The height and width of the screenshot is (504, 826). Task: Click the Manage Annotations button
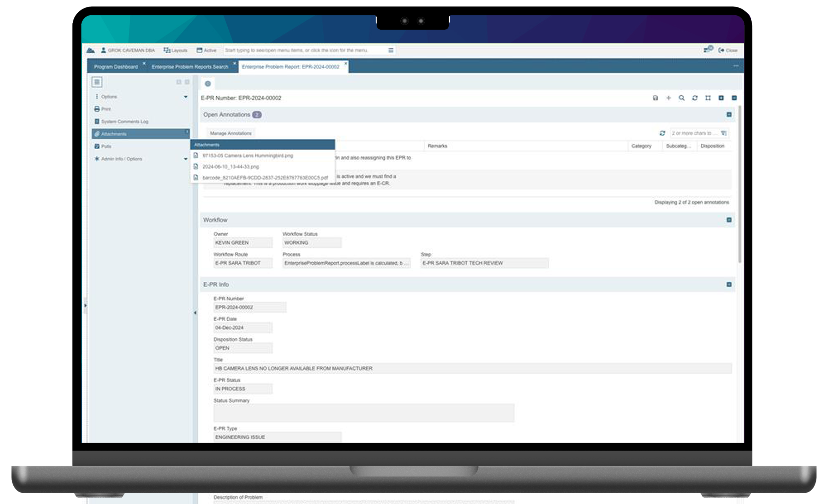(231, 133)
